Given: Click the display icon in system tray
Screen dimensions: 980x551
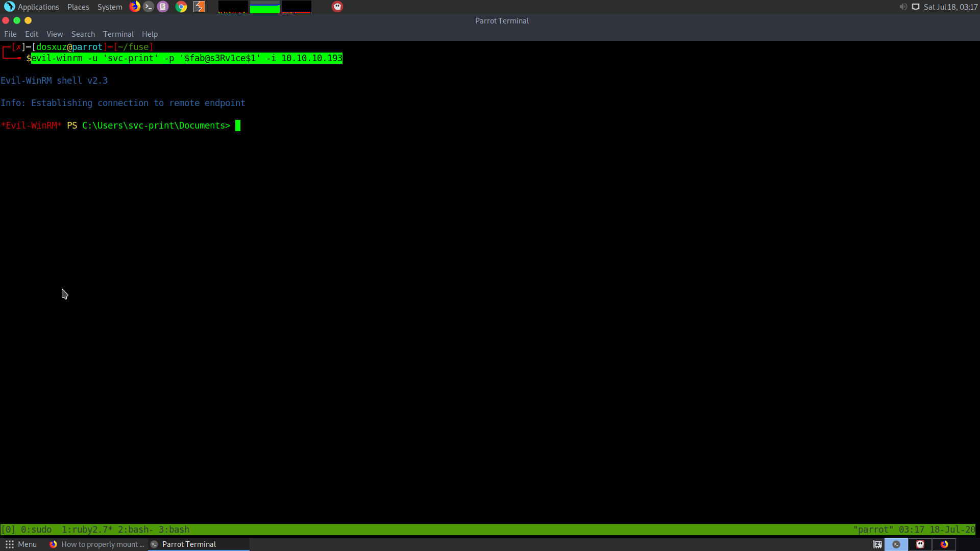Looking at the screenshot, I should pyautogui.click(x=916, y=7).
